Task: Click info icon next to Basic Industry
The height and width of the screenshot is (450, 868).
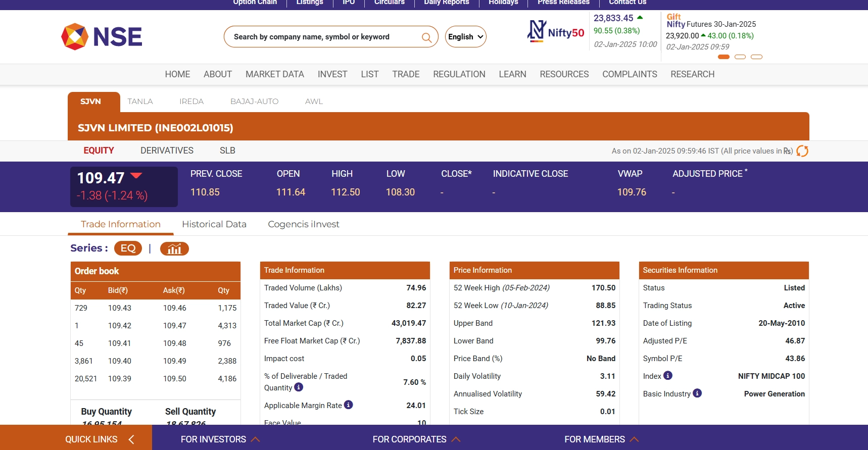Action: pyautogui.click(x=697, y=393)
